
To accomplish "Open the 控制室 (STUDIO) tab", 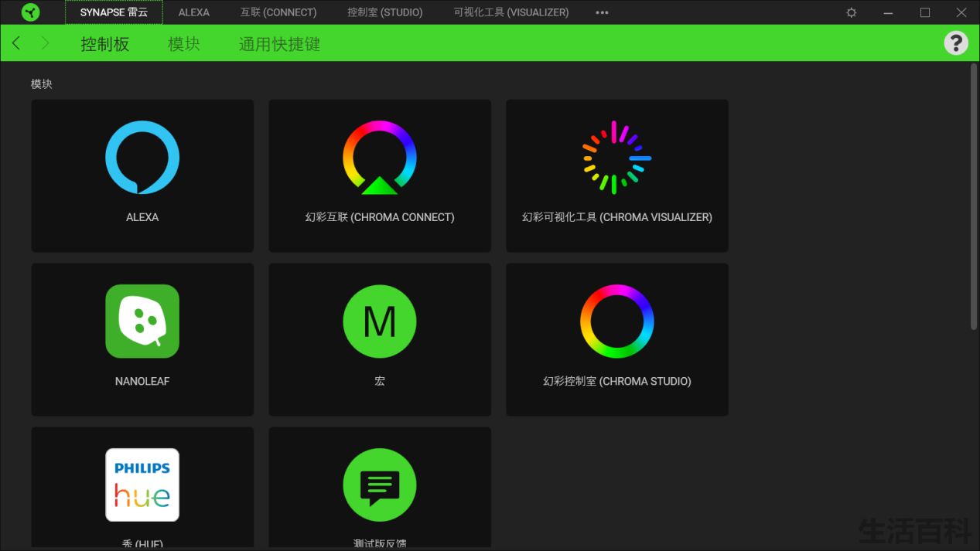I will point(385,12).
